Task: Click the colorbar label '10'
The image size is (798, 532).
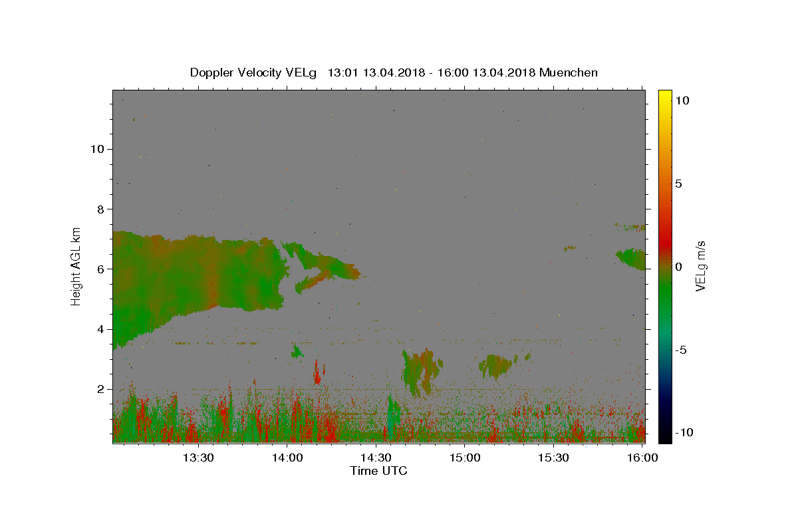Action: click(x=682, y=100)
